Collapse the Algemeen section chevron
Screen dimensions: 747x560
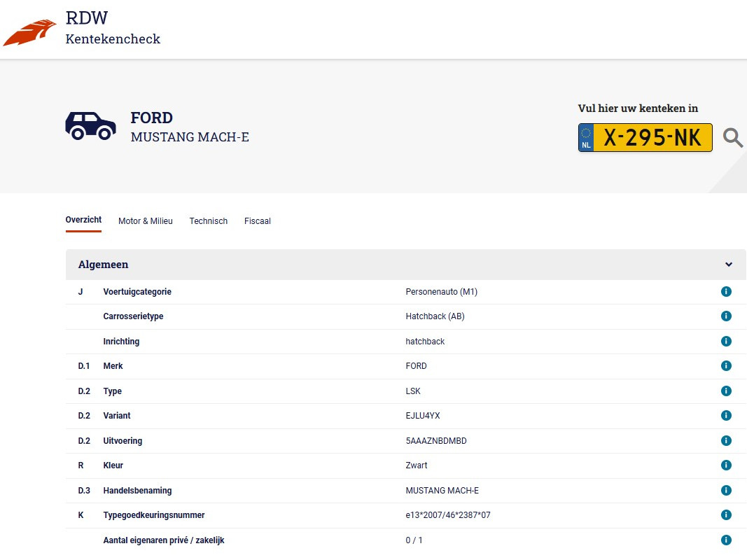(x=728, y=265)
